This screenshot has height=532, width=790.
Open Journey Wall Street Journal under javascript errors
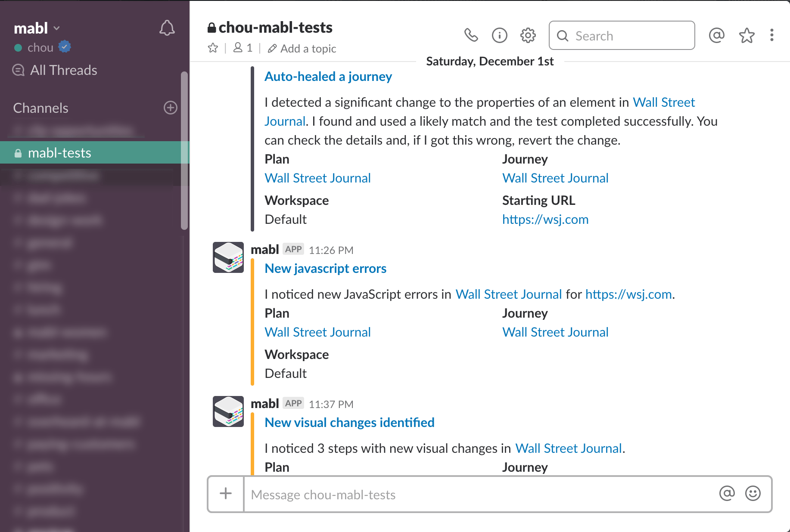click(x=555, y=332)
